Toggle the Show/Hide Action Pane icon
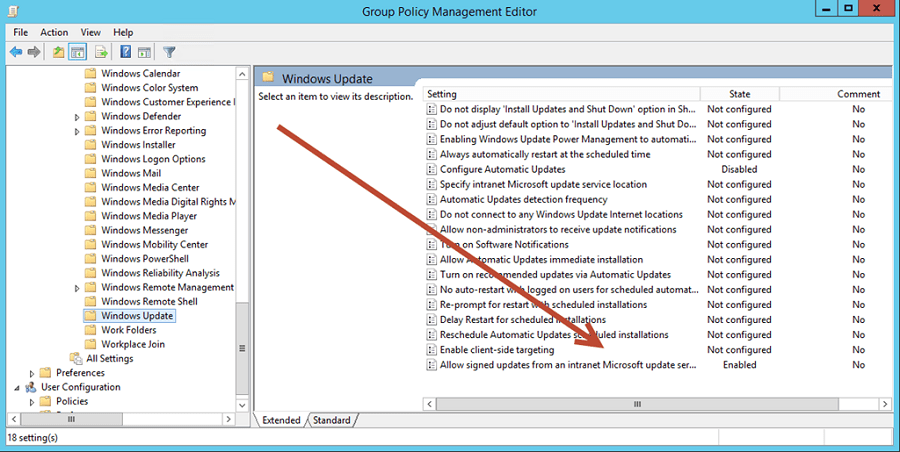 point(144,52)
